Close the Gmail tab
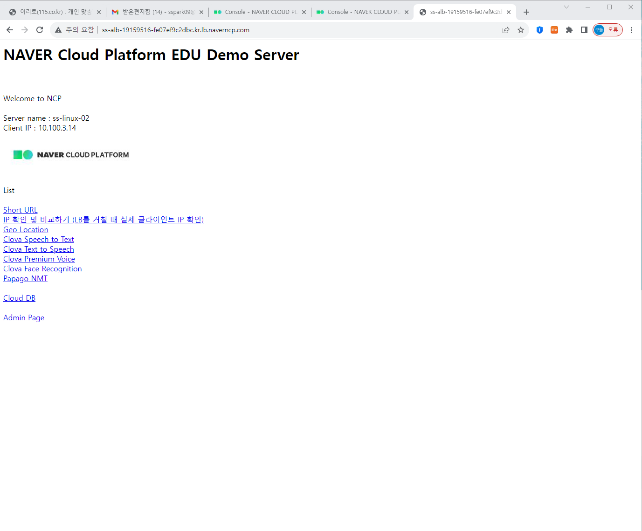 pyautogui.click(x=201, y=12)
